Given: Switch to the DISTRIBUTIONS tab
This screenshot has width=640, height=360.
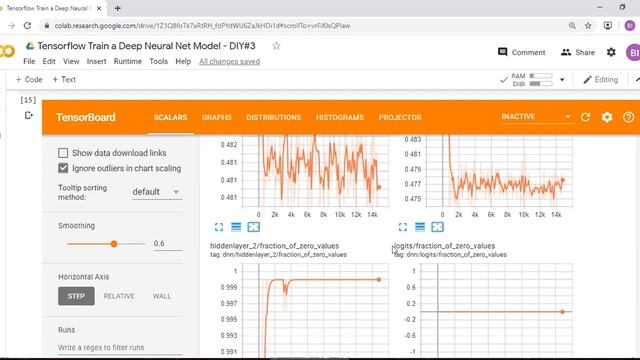Looking at the screenshot, I should [273, 117].
